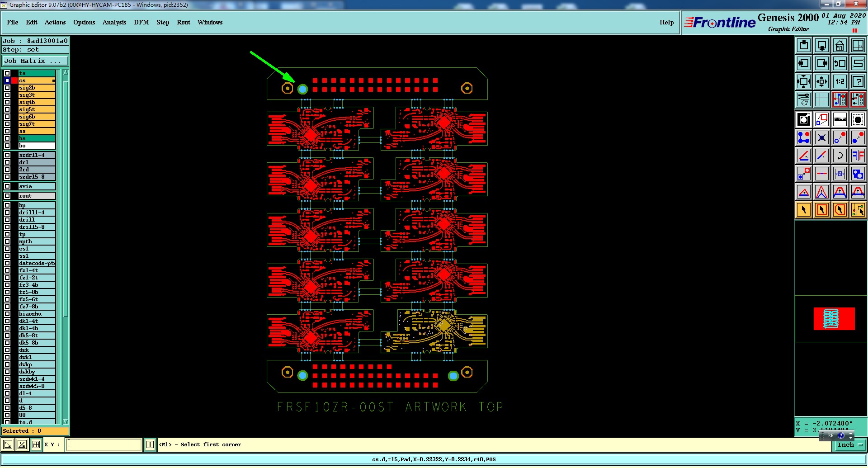
Task: Click the Job Matrix button
Action: (x=35, y=61)
